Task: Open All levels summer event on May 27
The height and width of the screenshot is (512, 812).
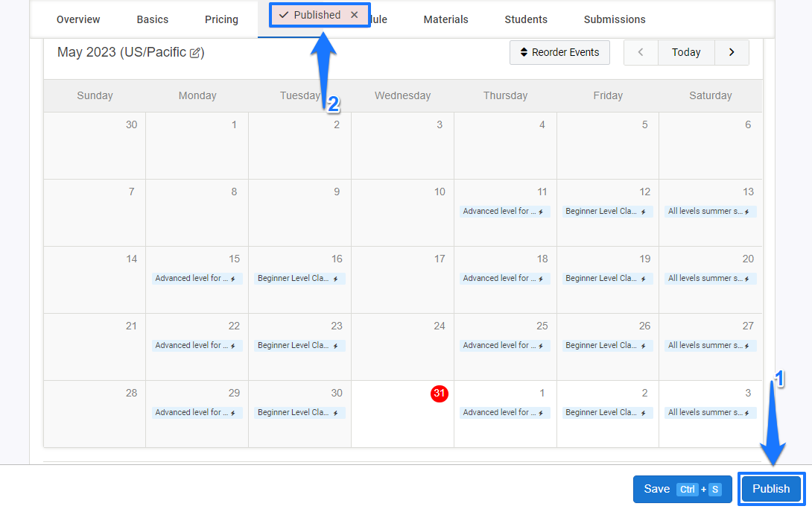Action: [710, 346]
